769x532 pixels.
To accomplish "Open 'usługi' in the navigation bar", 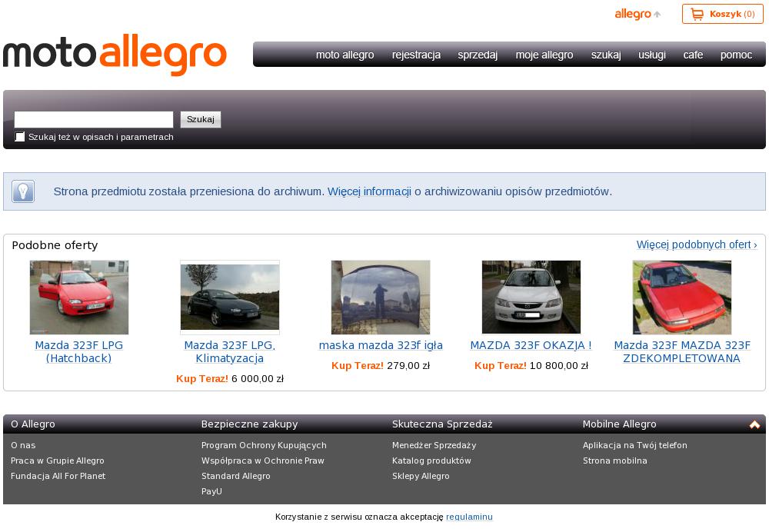I will (652, 55).
